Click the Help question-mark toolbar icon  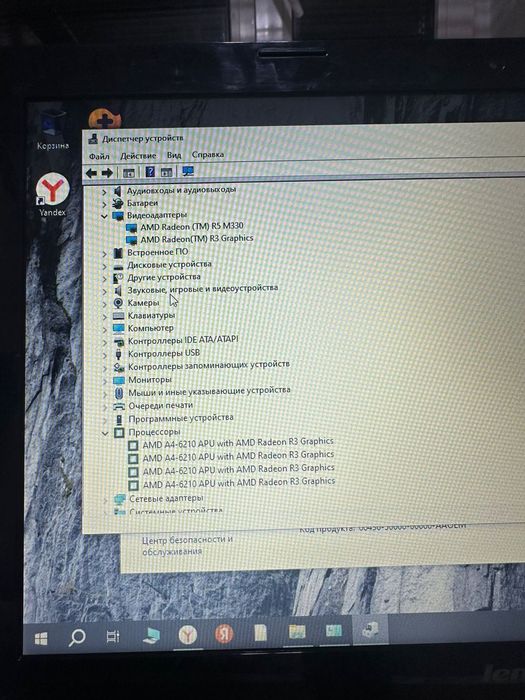tap(150, 172)
